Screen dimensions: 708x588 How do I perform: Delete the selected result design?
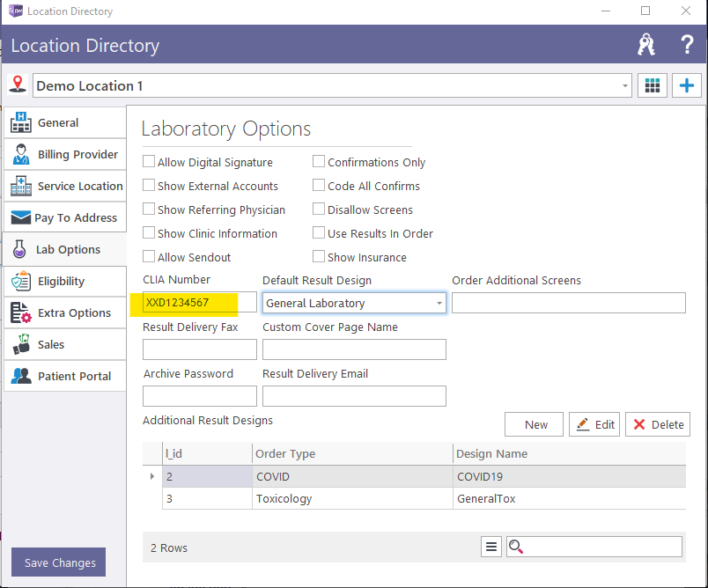click(657, 424)
